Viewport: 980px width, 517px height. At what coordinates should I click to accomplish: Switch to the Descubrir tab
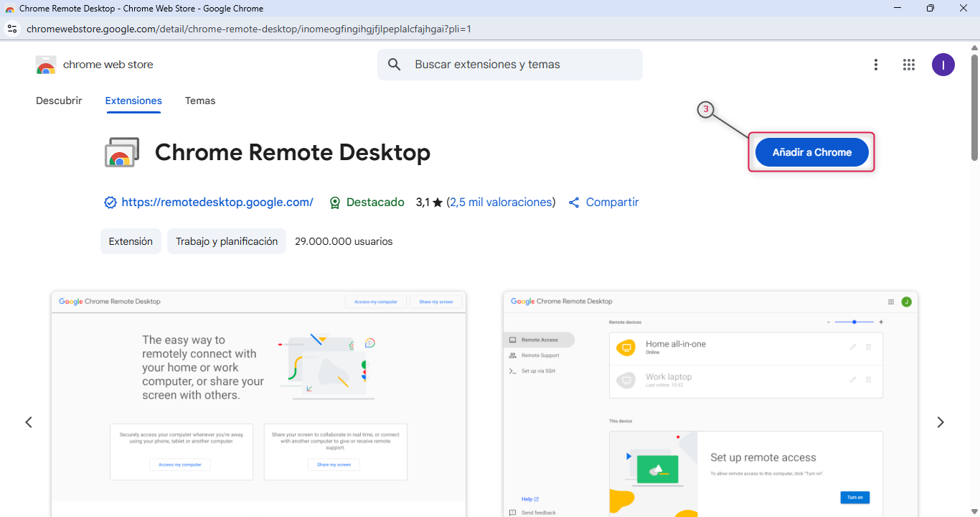(x=59, y=101)
